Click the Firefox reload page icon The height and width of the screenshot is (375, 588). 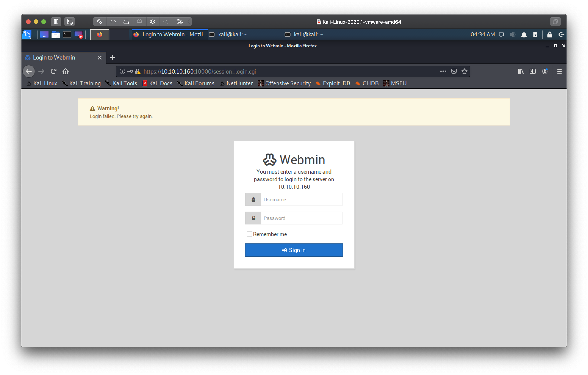(x=53, y=71)
